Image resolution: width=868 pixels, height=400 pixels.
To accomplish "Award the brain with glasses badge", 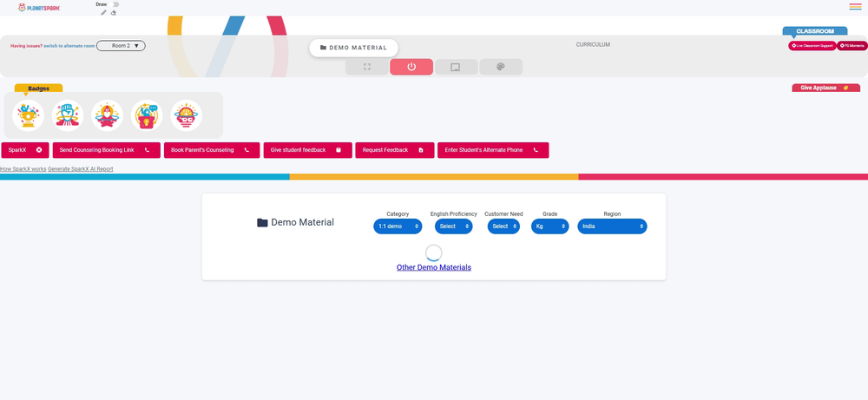I will pos(186,115).
